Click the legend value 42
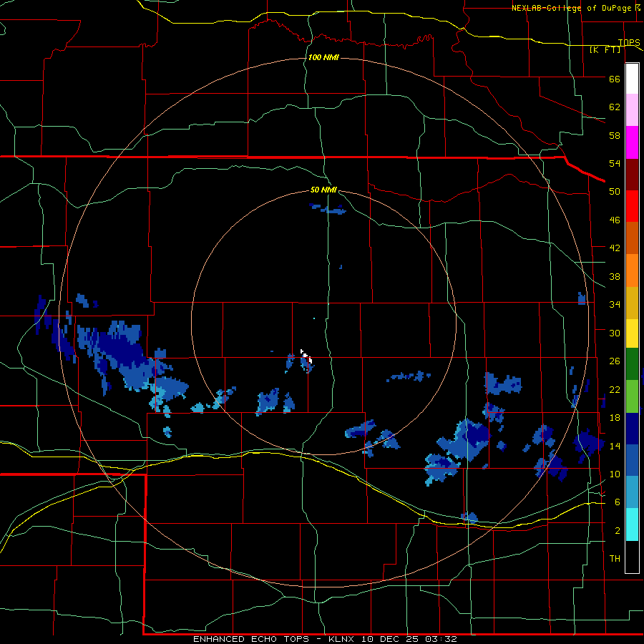Screen dimensions: 644x644 (x=615, y=248)
